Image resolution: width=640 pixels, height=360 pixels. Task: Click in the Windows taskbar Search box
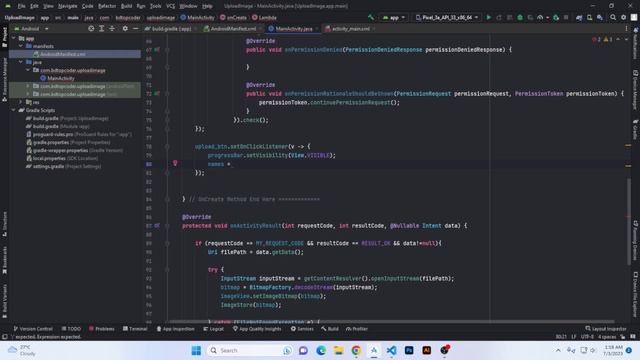point(249,350)
